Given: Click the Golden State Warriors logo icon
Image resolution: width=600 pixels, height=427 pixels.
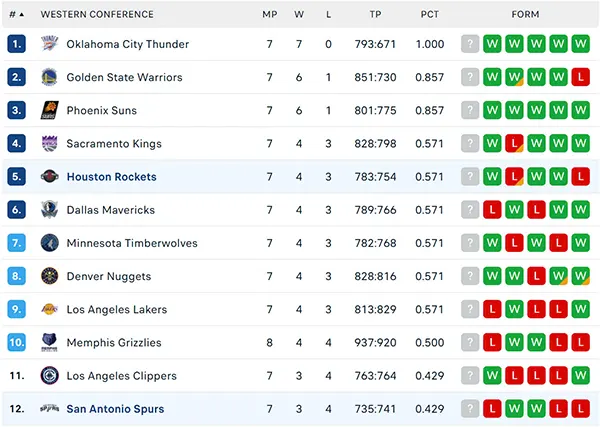Looking at the screenshot, I should coord(49,77).
